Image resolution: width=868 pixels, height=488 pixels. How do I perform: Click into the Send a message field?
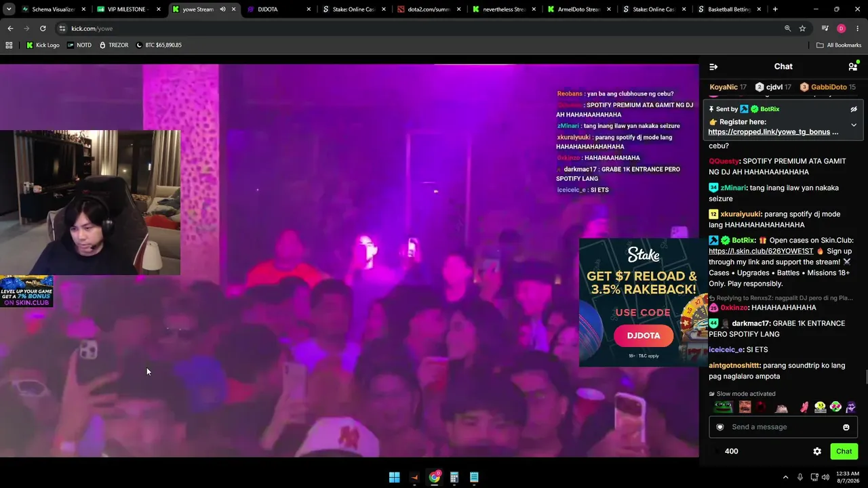[783, 427]
